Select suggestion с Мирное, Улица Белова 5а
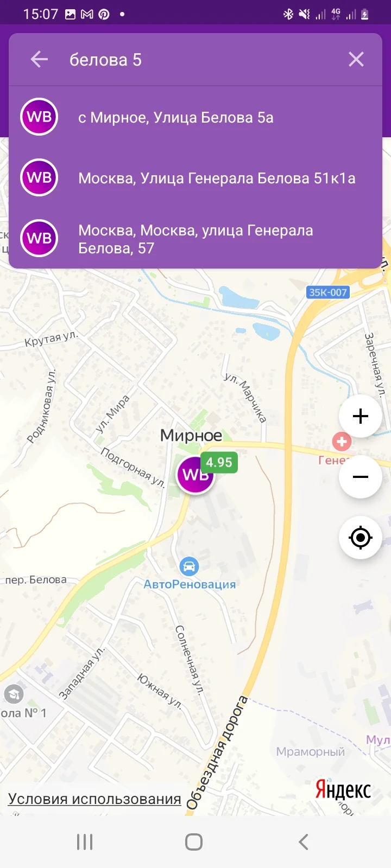The image size is (391, 868). tap(195, 117)
